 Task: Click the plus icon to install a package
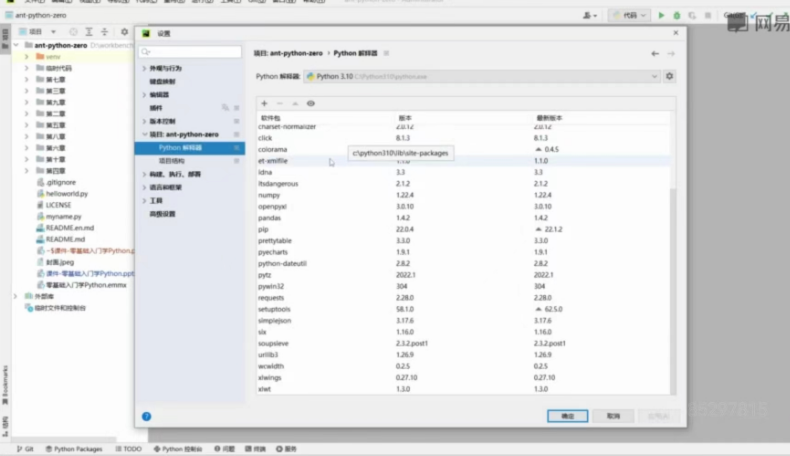click(x=264, y=103)
